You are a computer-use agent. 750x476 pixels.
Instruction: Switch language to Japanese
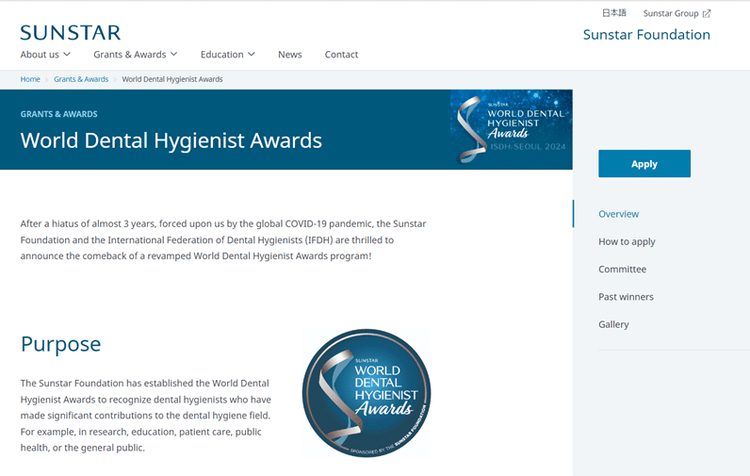pyautogui.click(x=614, y=13)
